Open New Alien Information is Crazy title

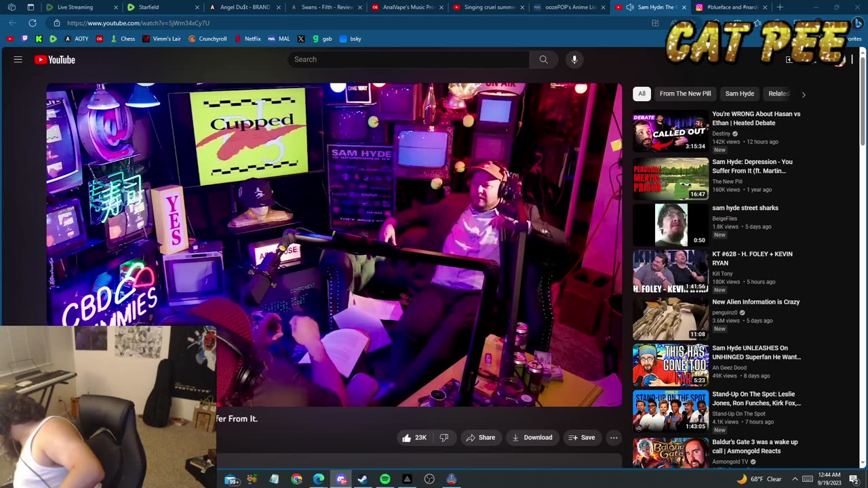[x=755, y=302]
